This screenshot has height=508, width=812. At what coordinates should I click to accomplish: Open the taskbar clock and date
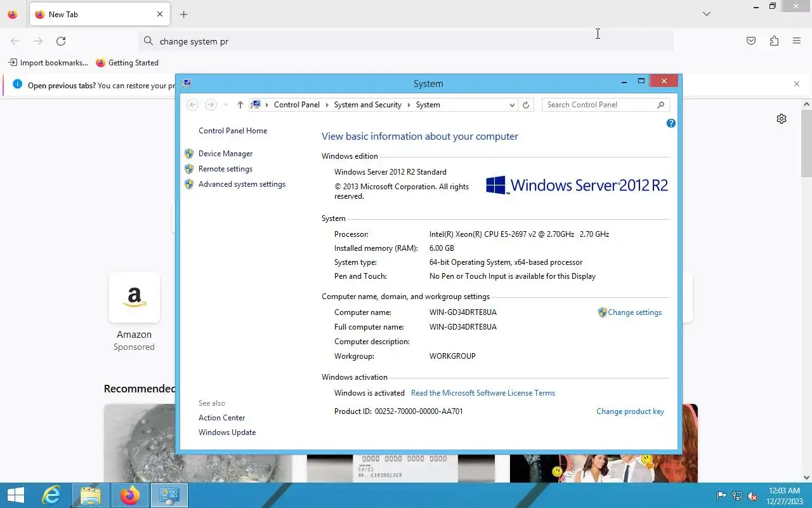783,495
